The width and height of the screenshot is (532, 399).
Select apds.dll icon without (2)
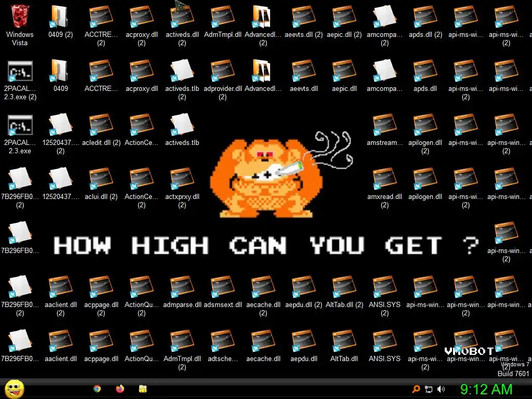425,71
